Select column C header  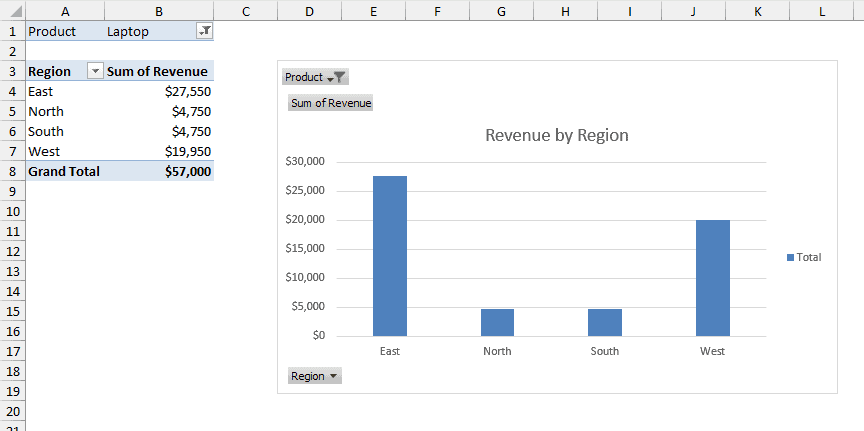coord(245,11)
